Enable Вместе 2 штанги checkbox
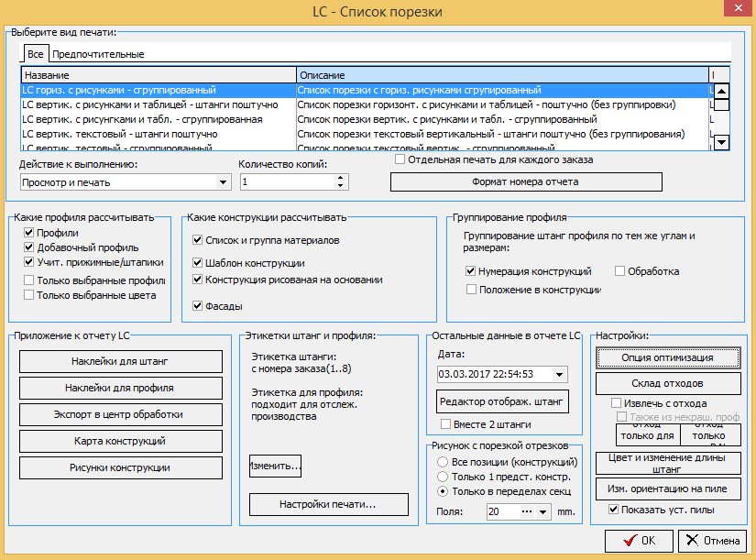The image size is (756, 560). tap(446, 424)
